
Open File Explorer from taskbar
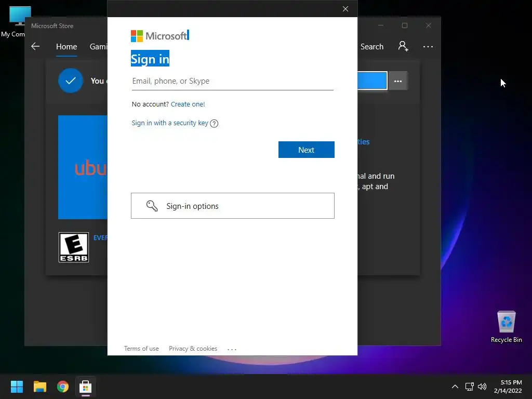coord(39,387)
